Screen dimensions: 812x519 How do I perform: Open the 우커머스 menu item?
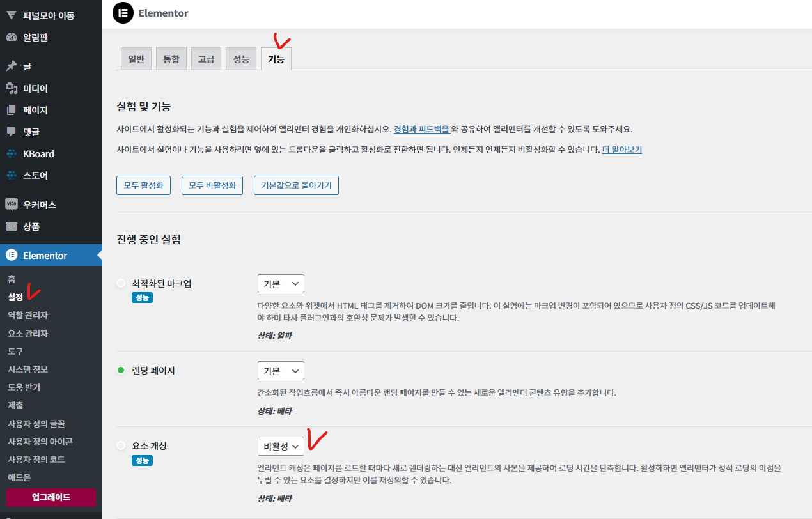point(51,205)
